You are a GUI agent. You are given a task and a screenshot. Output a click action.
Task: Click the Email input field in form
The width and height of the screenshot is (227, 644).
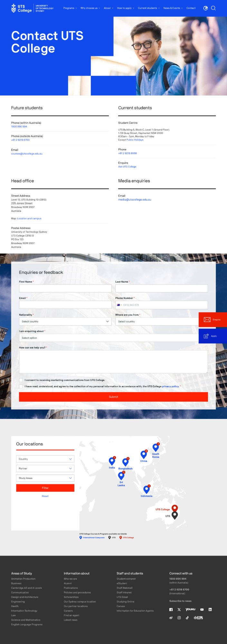click(x=65, y=305)
